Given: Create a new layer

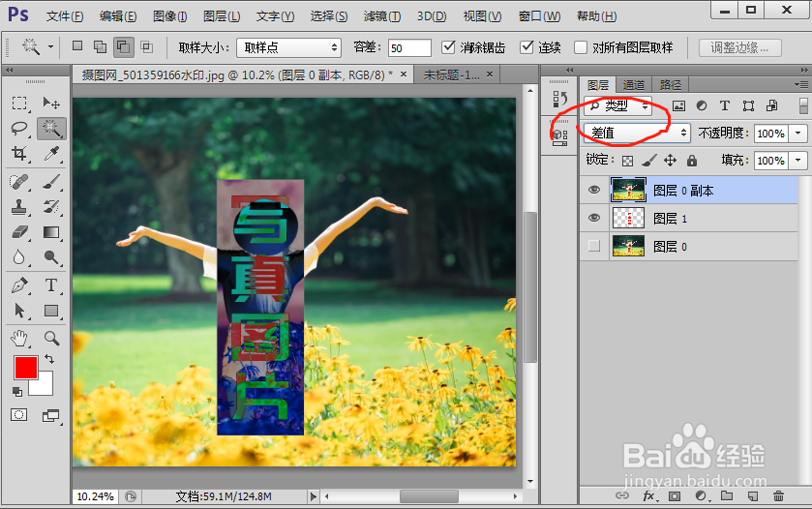Looking at the screenshot, I should click(x=753, y=496).
